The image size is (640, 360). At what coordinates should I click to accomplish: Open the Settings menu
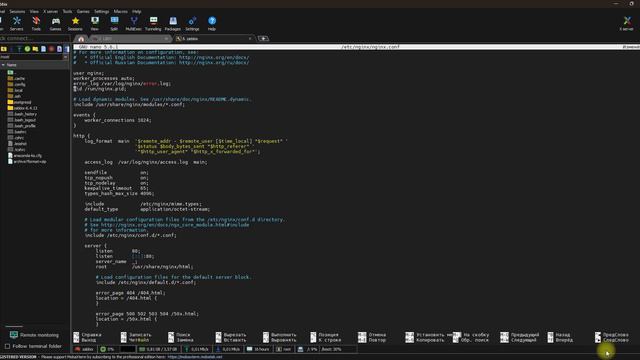(102, 11)
